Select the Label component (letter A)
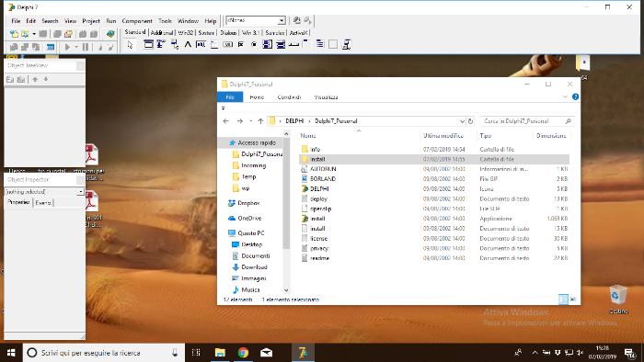The image size is (644, 362). (x=188, y=44)
